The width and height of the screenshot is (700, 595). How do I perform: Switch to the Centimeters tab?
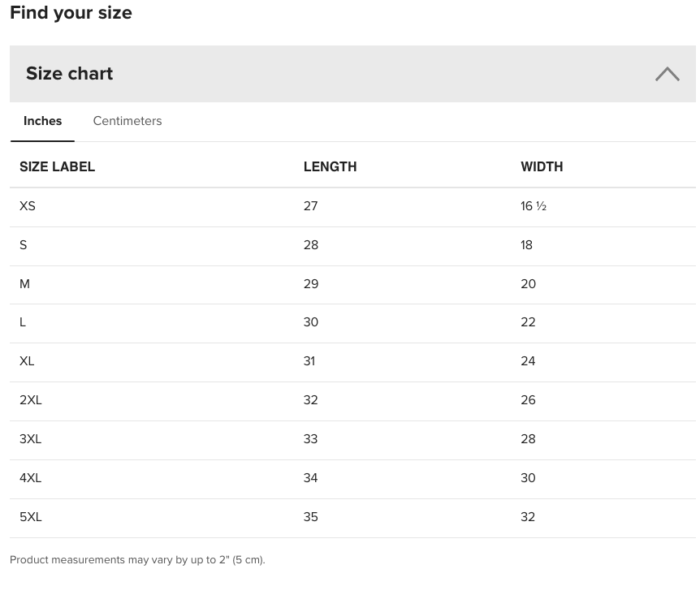pos(127,121)
